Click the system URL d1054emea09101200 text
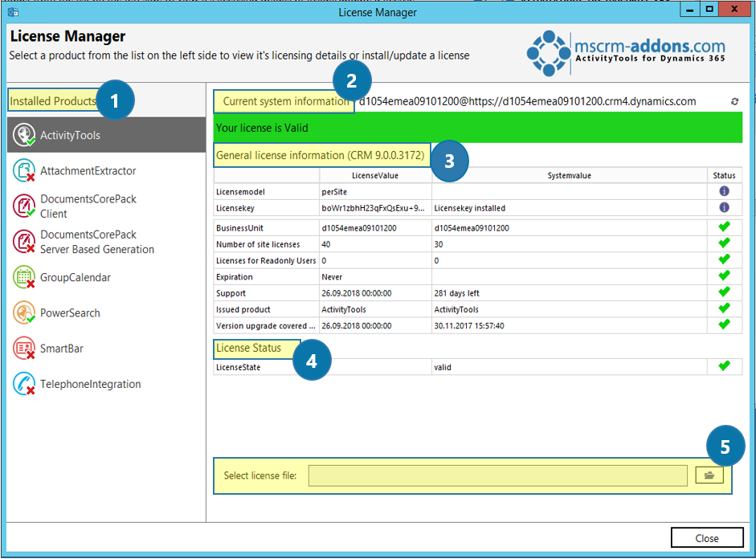The width and height of the screenshot is (756, 559). point(528,101)
